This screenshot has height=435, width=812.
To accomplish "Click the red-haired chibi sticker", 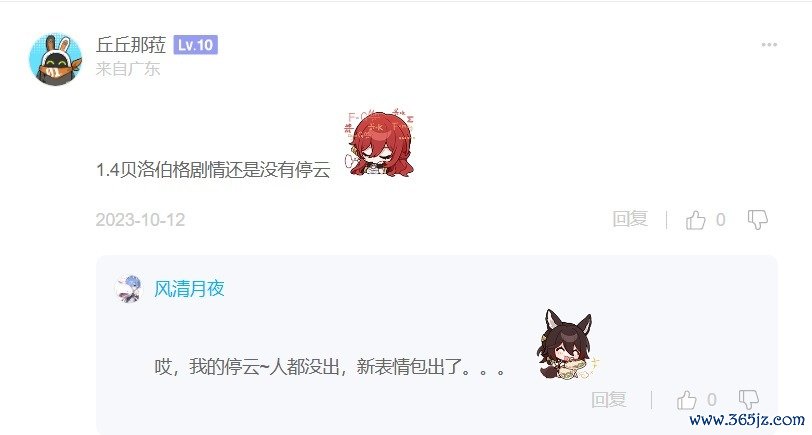I will (381, 143).
